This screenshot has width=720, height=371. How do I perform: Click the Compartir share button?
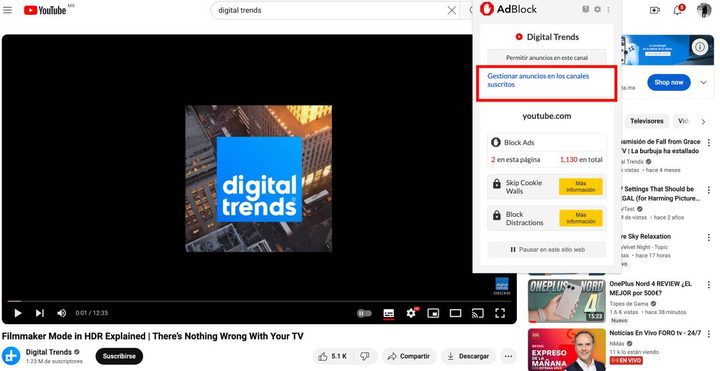409,356
